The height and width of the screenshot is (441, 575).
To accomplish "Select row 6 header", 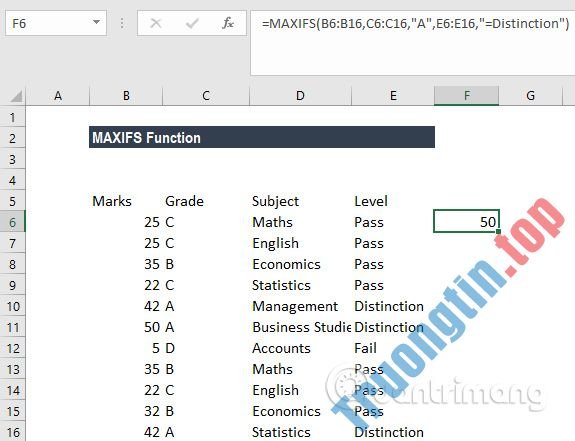I will click(x=12, y=222).
